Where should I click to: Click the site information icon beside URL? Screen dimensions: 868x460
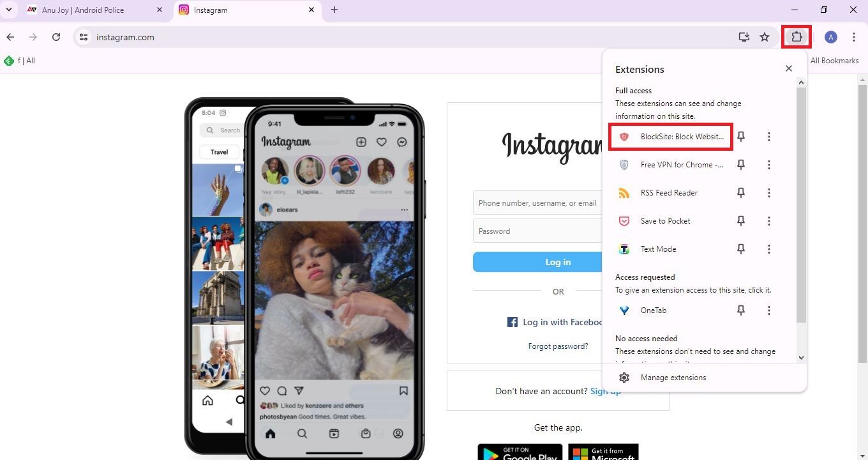84,37
